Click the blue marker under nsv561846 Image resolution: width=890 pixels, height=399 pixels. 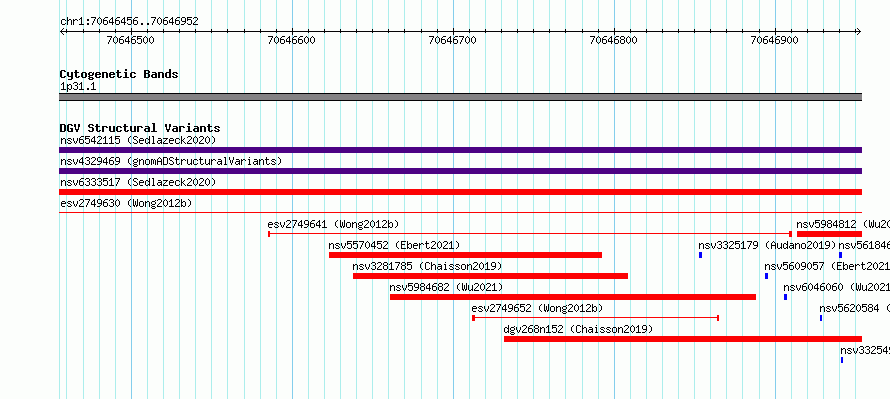tap(841, 255)
